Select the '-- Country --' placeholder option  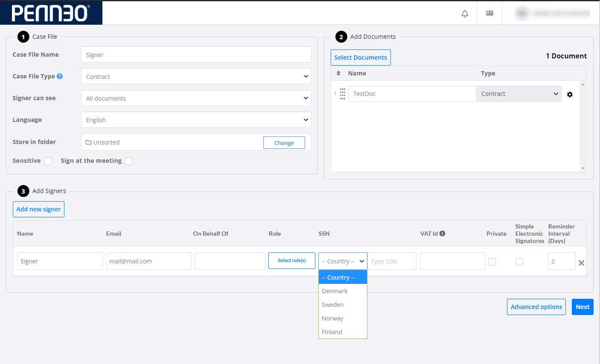pyautogui.click(x=343, y=277)
